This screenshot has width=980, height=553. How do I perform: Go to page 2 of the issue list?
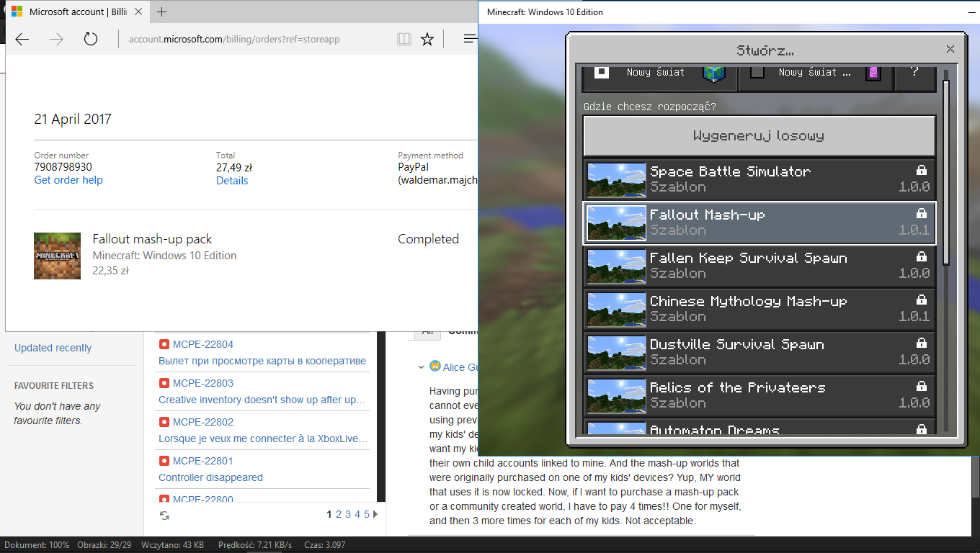click(x=339, y=514)
